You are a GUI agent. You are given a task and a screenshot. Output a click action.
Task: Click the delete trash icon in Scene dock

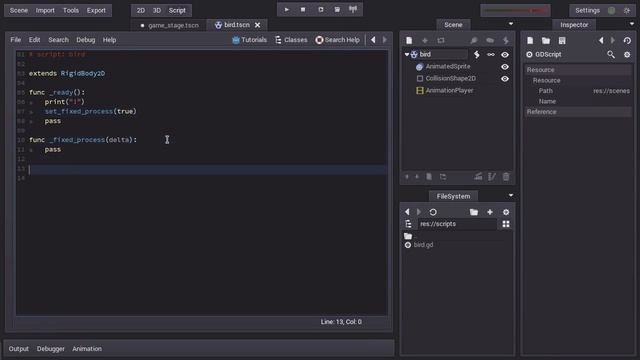click(x=506, y=177)
